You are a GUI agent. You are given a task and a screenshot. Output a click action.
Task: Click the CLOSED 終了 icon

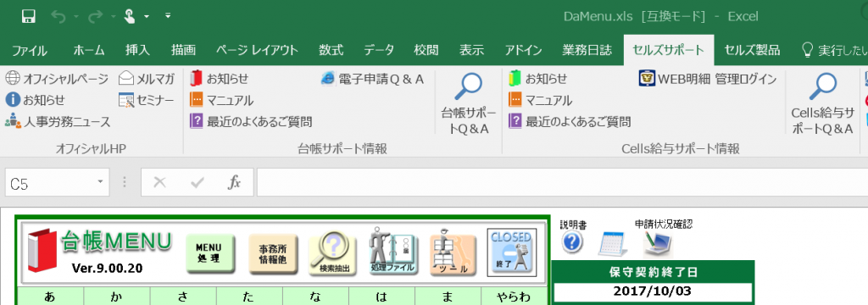512,253
